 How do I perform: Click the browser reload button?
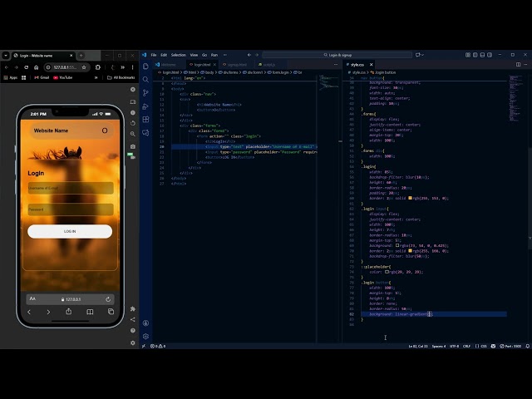[27, 66]
